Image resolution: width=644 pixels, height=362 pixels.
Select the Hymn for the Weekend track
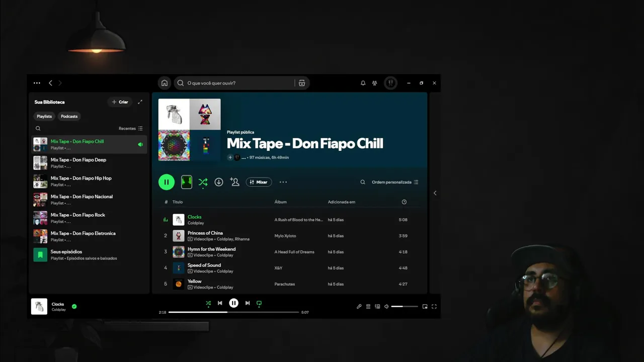click(x=290, y=252)
